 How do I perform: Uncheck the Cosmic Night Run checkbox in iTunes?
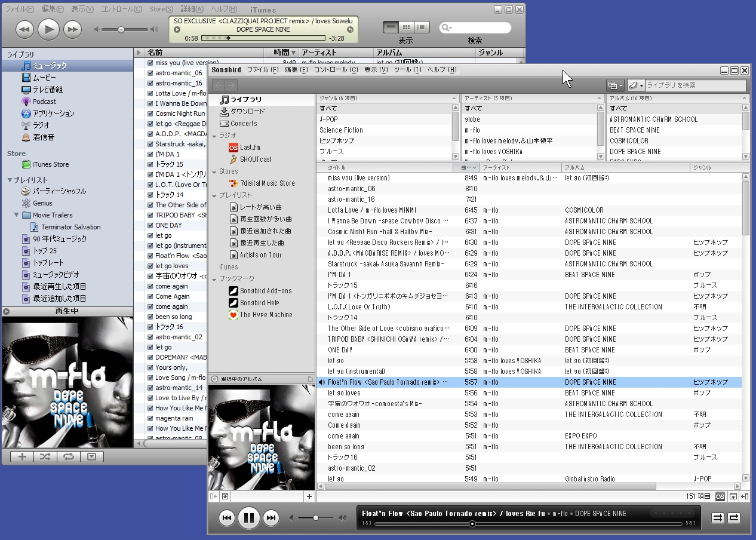click(150, 113)
